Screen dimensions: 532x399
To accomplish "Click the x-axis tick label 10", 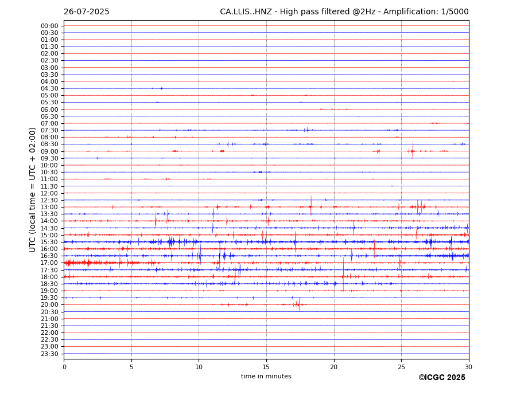I will pyautogui.click(x=199, y=367).
